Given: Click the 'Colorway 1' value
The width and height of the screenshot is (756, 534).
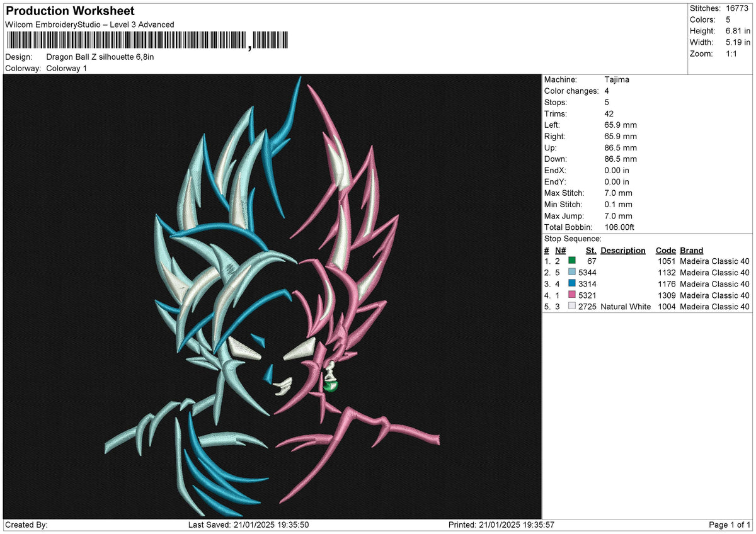Looking at the screenshot, I should coord(67,68).
